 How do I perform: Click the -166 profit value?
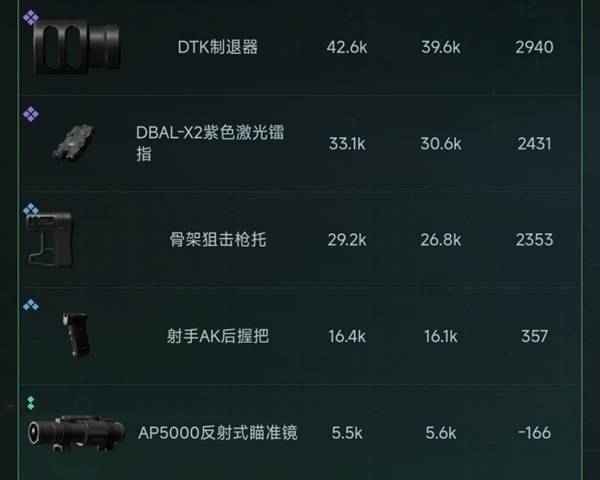pyautogui.click(x=534, y=433)
